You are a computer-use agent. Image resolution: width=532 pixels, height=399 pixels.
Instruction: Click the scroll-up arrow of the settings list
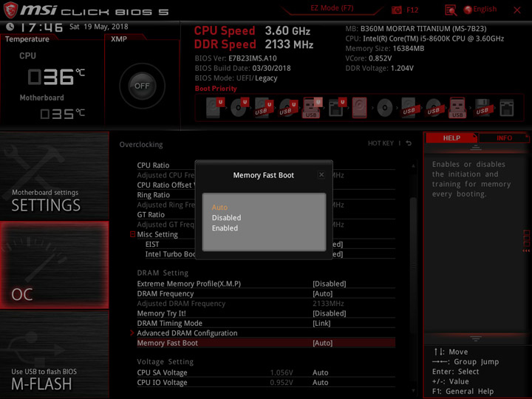pyautogui.click(x=413, y=166)
